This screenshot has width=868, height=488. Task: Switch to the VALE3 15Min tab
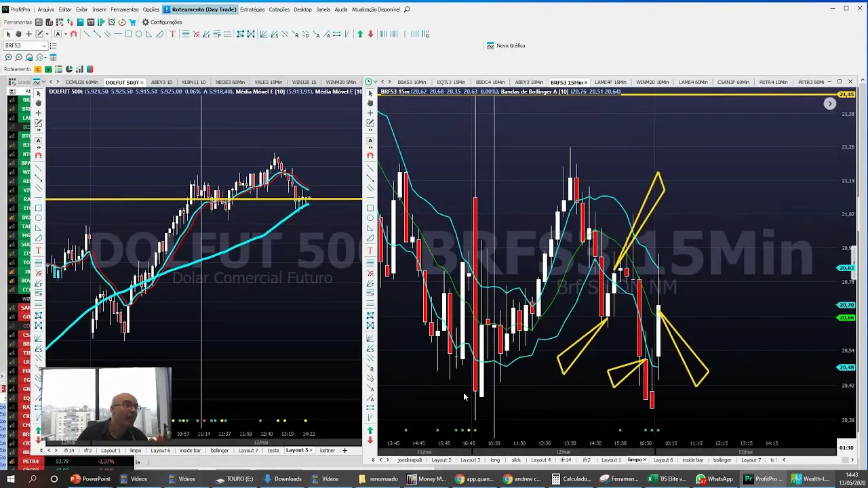tap(268, 82)
